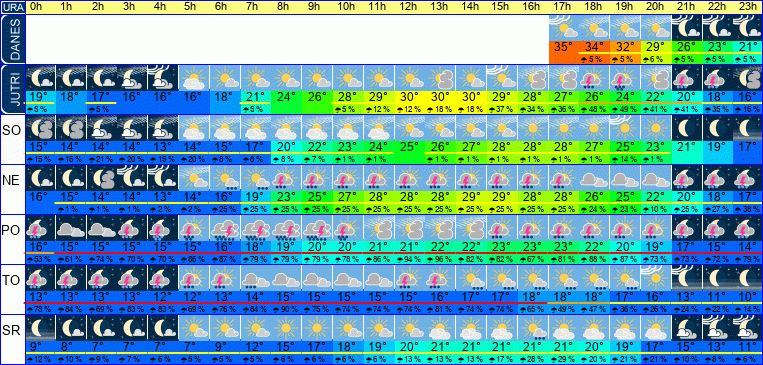Click the SR 9h sunny icon
The width and height of the screenshot is (763, 365).
(317, 327)
